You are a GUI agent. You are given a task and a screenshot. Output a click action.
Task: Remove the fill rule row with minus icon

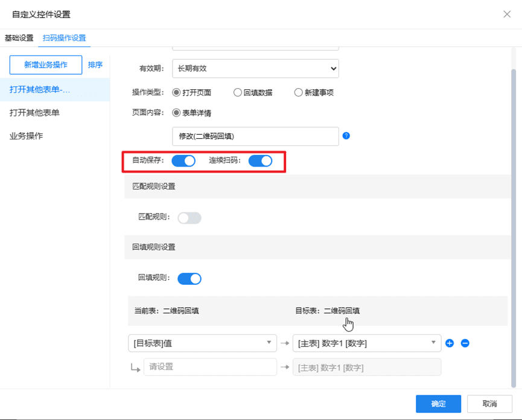click(x=465, y=343)
